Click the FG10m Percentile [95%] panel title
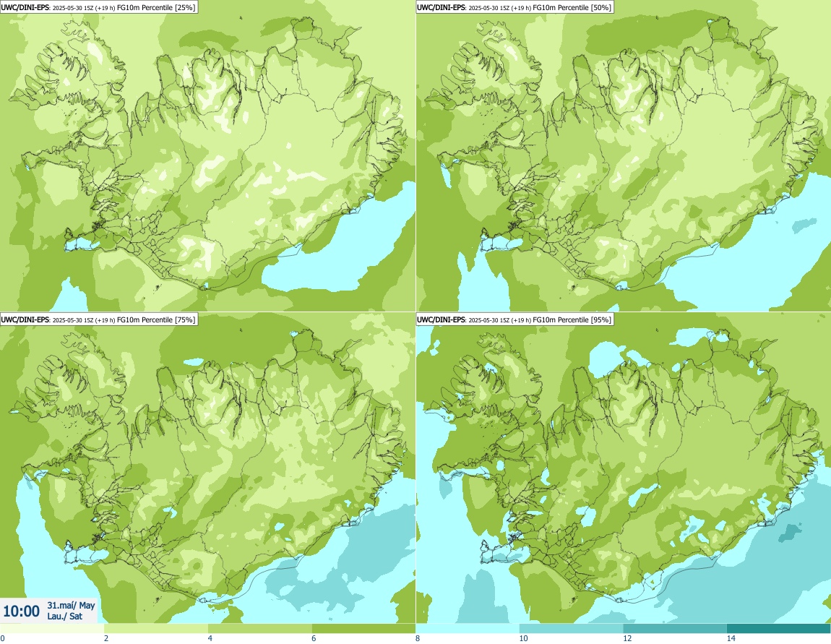 click(514, 319)
